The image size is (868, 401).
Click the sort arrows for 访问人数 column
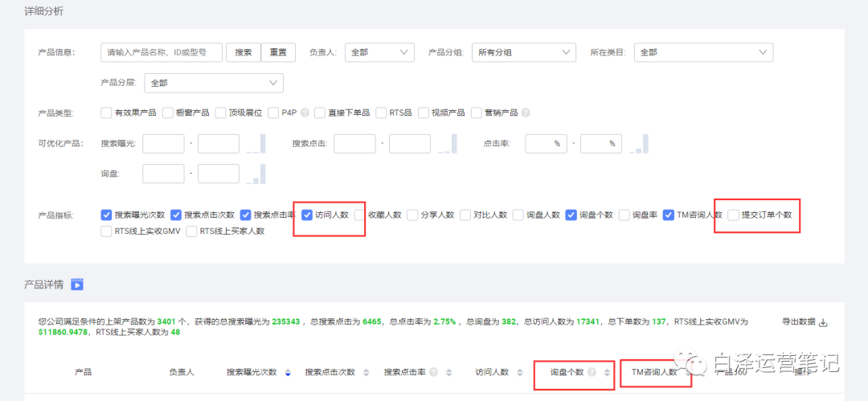pyautogui.click(x=519, y=373)
